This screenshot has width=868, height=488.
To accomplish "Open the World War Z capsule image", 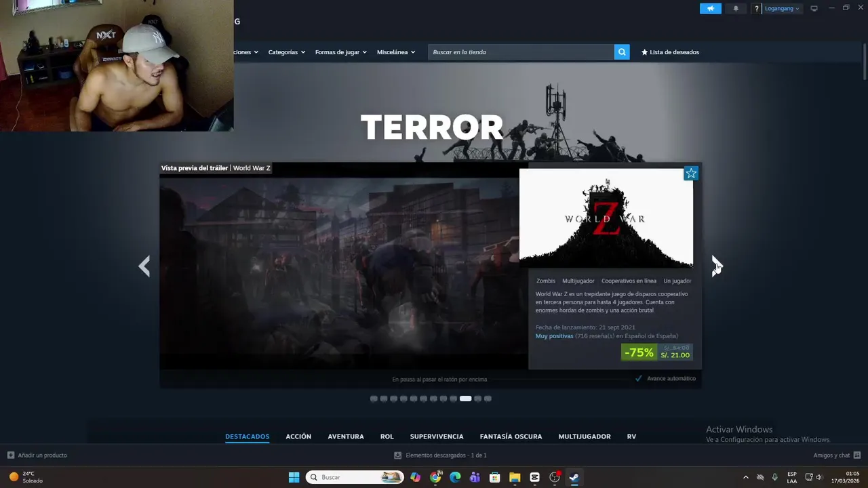I will (606, 218).
